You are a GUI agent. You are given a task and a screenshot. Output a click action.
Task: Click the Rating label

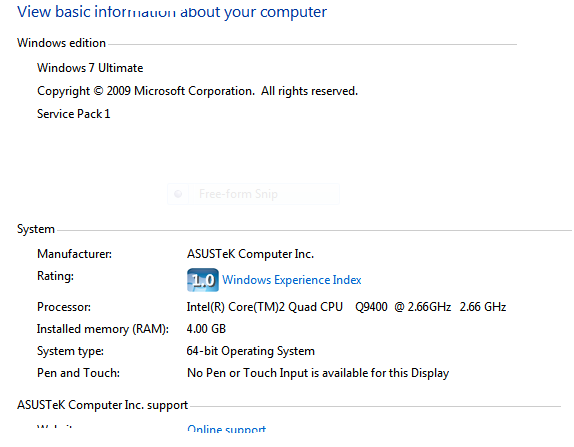click(55, 276)
